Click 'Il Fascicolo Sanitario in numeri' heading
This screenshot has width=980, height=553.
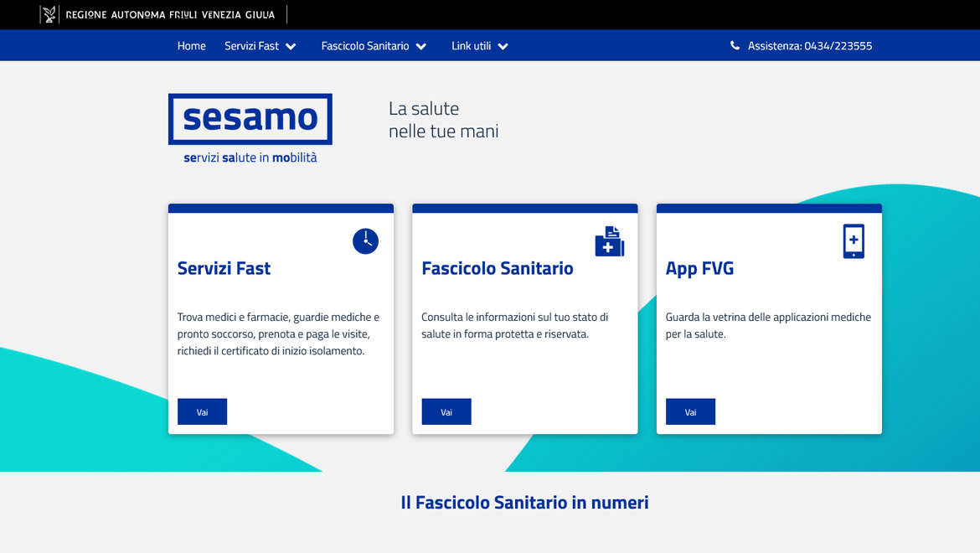pyautogui.click(x=524, y=503)
